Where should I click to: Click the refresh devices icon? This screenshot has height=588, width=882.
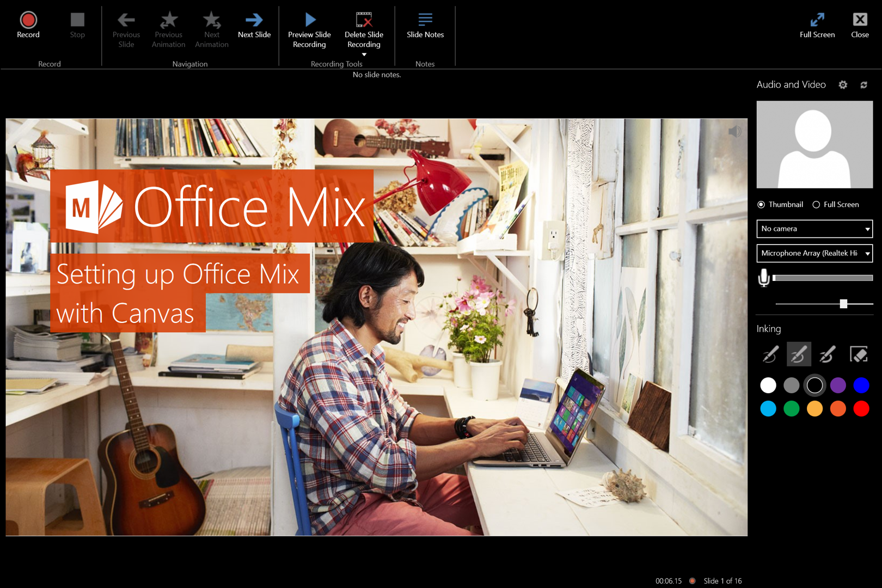click(x=863, y=85)
